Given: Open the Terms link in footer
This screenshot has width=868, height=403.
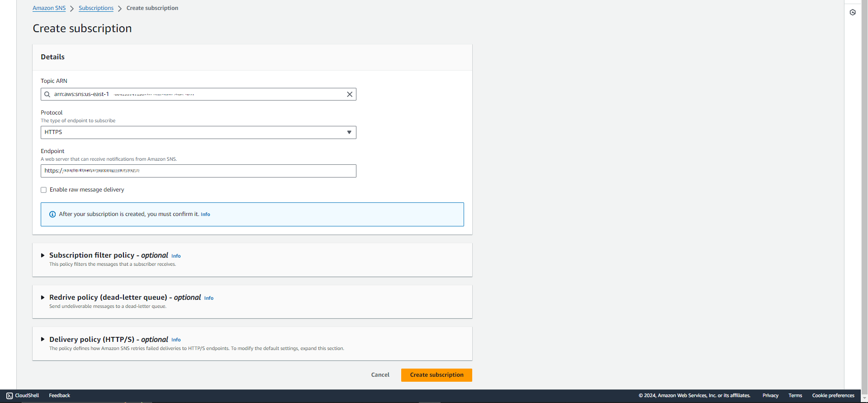Looking at the screenshot, I should coord(795,395).
